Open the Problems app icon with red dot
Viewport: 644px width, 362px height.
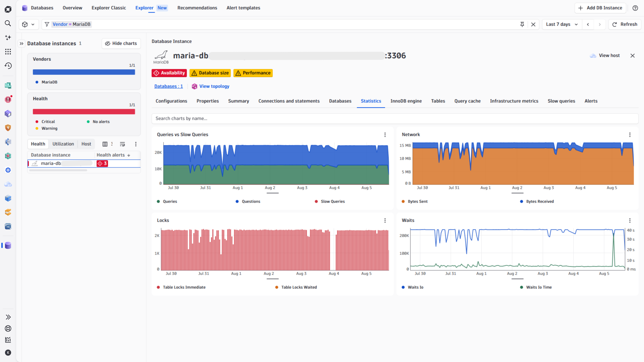tap(8, 99)
